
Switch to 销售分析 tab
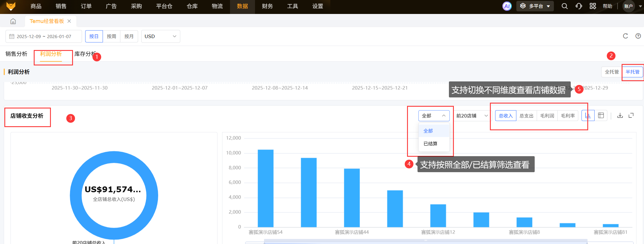coord(16,54)
